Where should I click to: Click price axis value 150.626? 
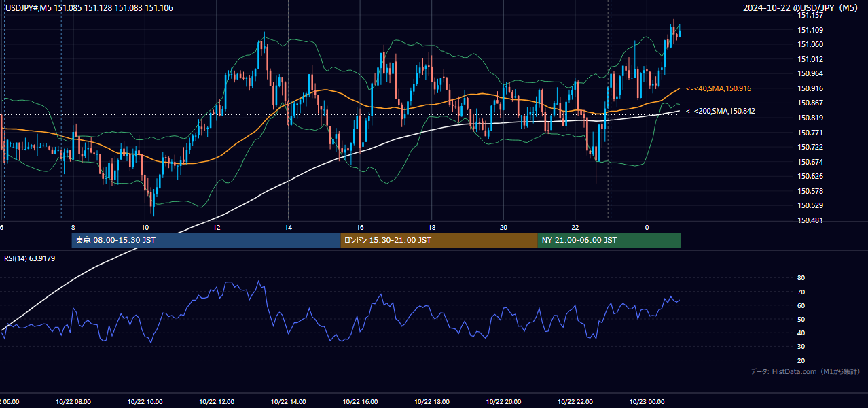(810, 176)
